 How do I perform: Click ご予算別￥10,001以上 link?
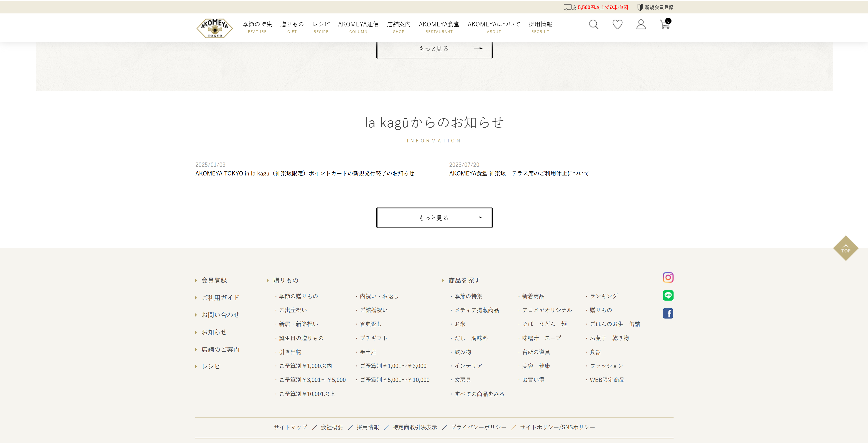tap(307, 394)
